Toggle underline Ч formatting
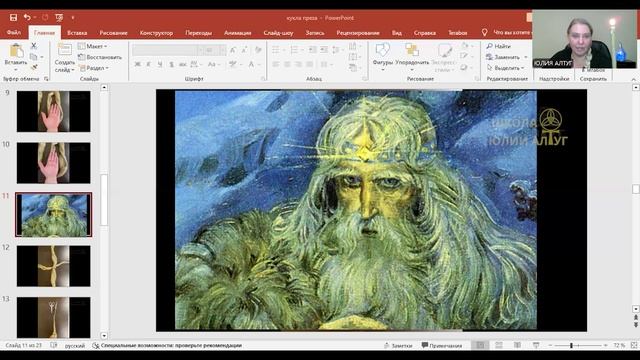 160,64
